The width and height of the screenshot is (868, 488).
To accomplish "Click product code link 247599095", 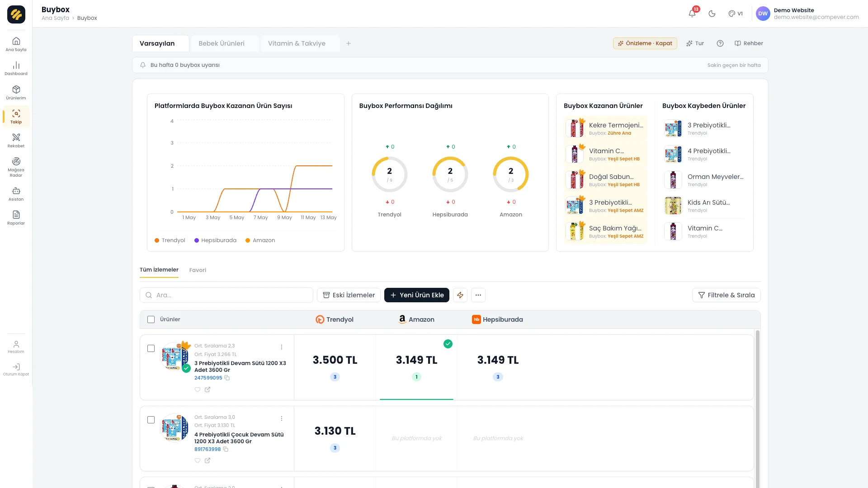I will pyautogui.click(x=208, y=378).
